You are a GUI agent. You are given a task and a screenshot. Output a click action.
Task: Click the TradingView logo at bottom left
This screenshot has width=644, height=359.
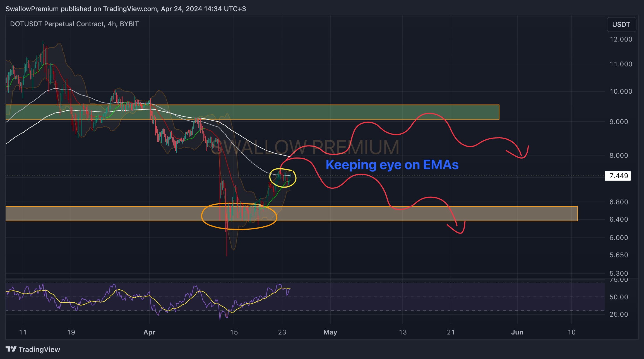click(33, 349)
